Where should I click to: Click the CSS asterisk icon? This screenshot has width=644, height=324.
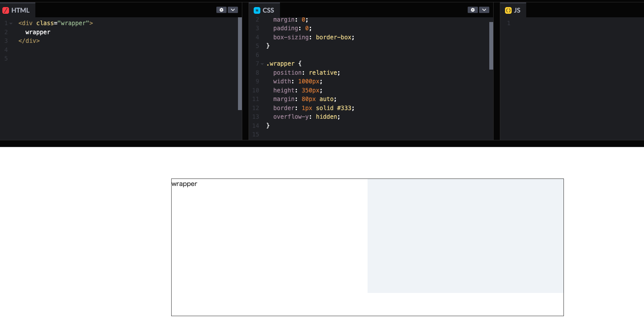pyautogui.click(x=257, y=11)
